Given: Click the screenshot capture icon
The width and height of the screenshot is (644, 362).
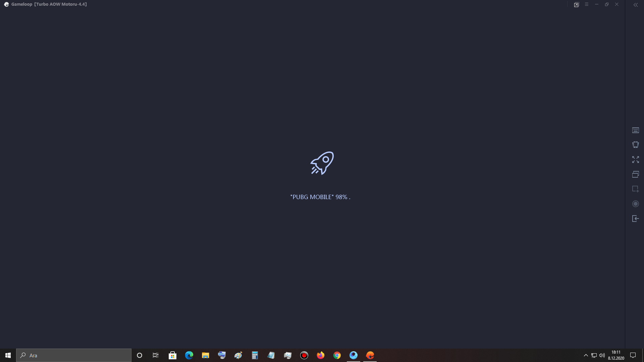Looking at the screenshot, I should coord(635,189).
